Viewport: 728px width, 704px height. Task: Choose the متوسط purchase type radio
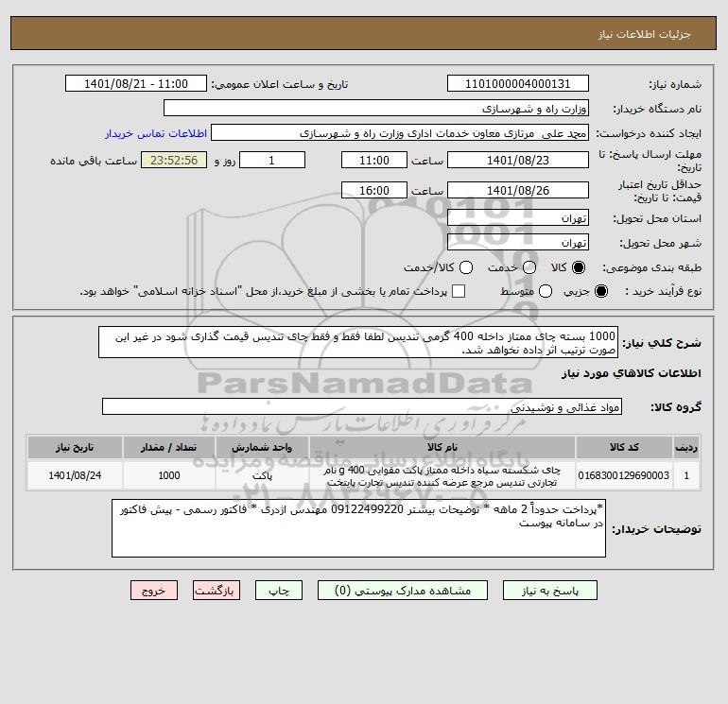tap(546, 291)
